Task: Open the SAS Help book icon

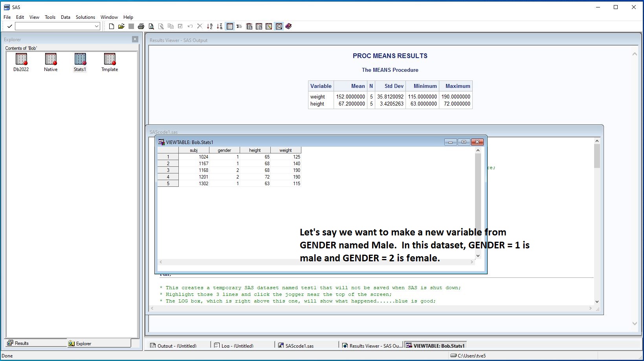Action: pos(289,26)
